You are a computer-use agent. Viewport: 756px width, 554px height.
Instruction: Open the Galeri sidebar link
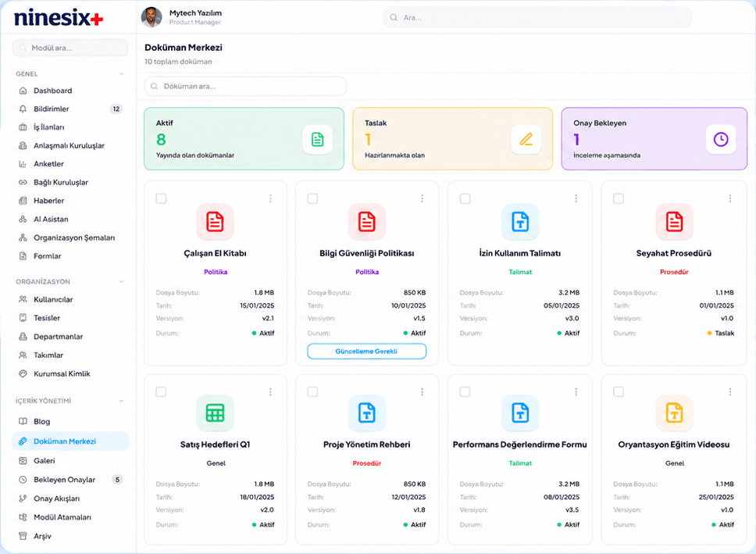[x=70, y=461]
